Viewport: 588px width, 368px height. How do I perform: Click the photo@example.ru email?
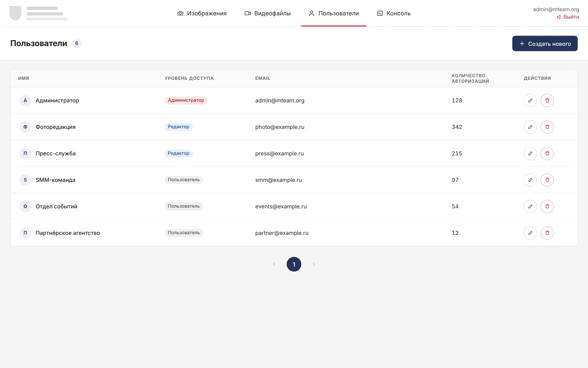(x=280, y=127)
